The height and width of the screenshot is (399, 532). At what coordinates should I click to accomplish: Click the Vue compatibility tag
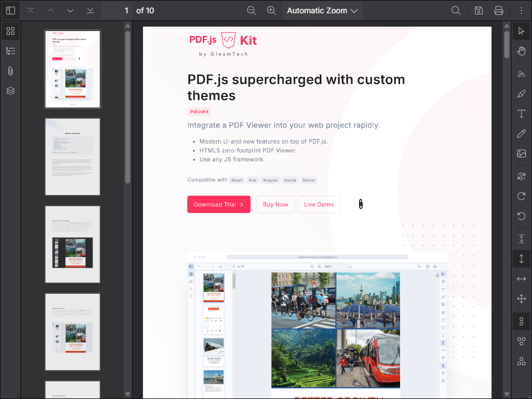pos(253,180)
